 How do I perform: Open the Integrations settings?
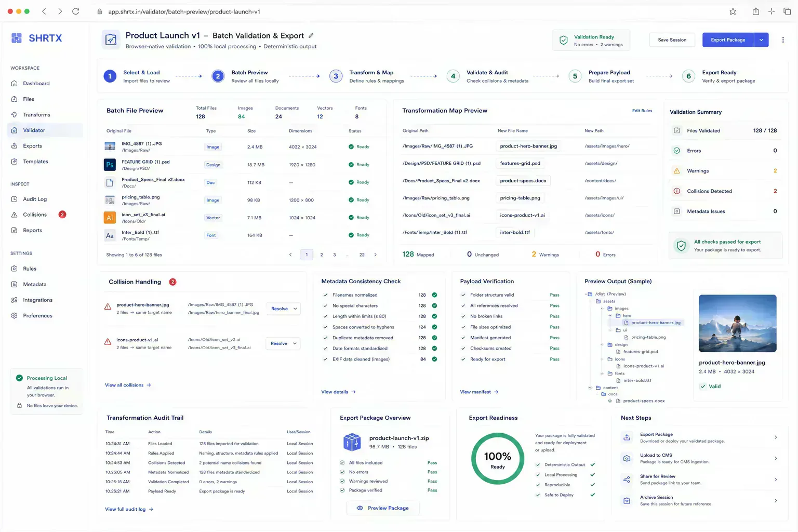tap(37, 300)
